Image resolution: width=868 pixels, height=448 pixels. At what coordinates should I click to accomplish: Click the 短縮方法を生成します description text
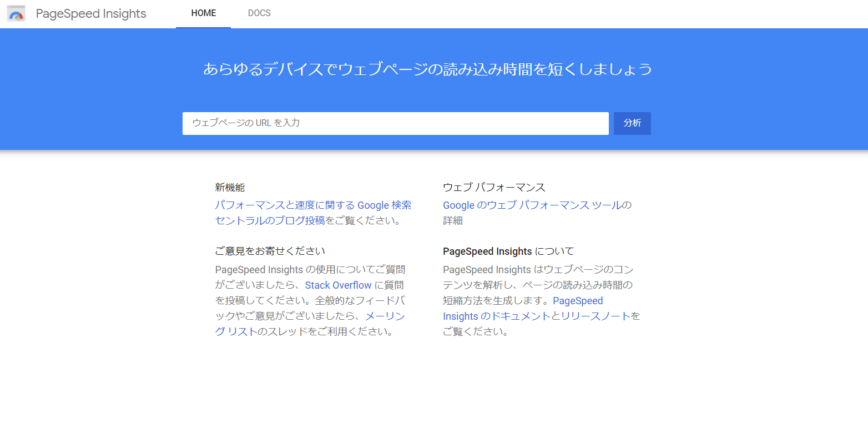[489, 301]
